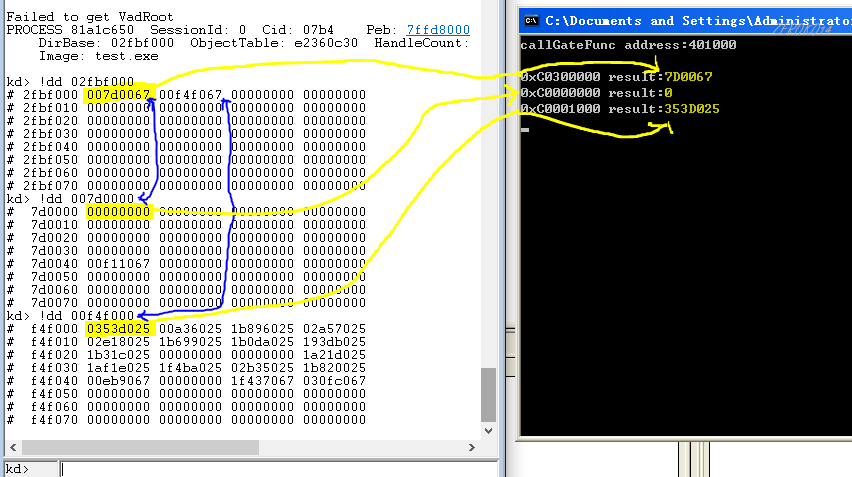Select the value 030fc067
This screenshot has height=477, width=852.
coord(335,381)
